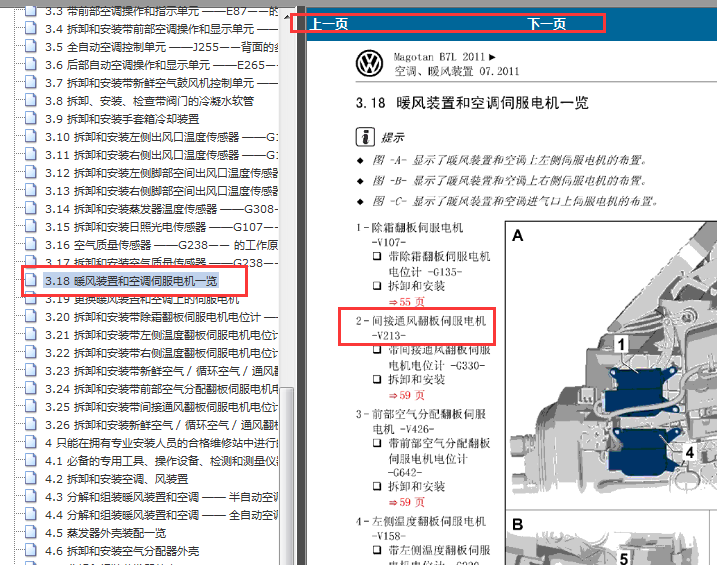Screen dimensions: 717x565
Task: Open section 3.12 左侧脚部空间出风口温度传感器
Action: tap(161, 173)
